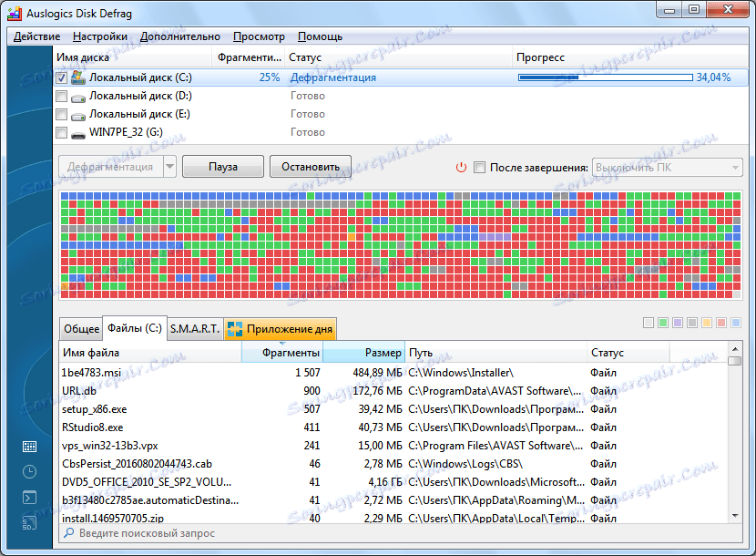Sort files by Статус column header
756x556 pixels.
tap(628, 353)
